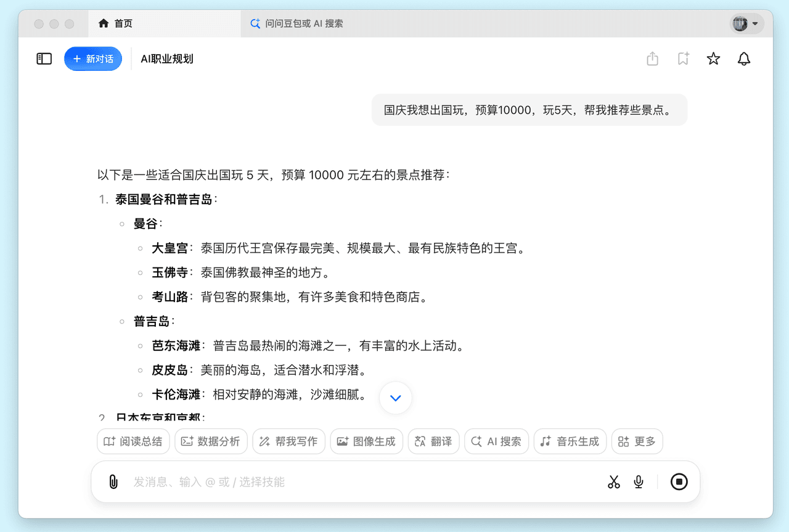This screenshot has height=532, width=789.
Task: Open the profile avatar dropdown
Action: point(746,24)
